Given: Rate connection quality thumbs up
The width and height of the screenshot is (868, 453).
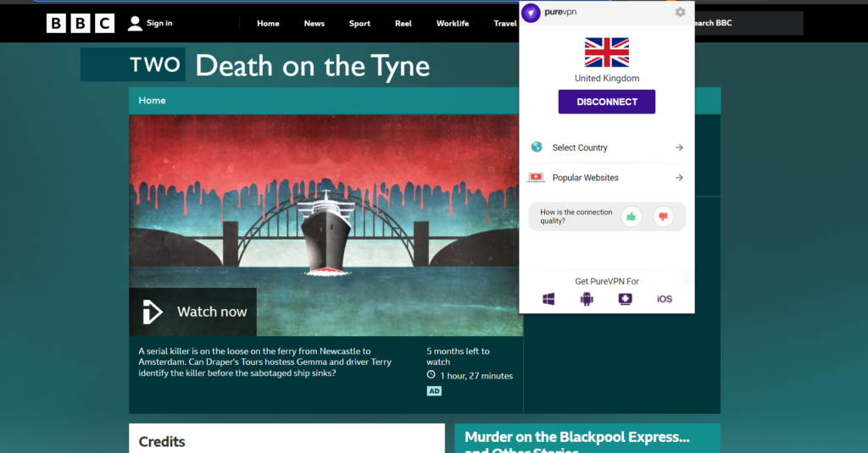Looking at the screenshot, I should (631, 217).
